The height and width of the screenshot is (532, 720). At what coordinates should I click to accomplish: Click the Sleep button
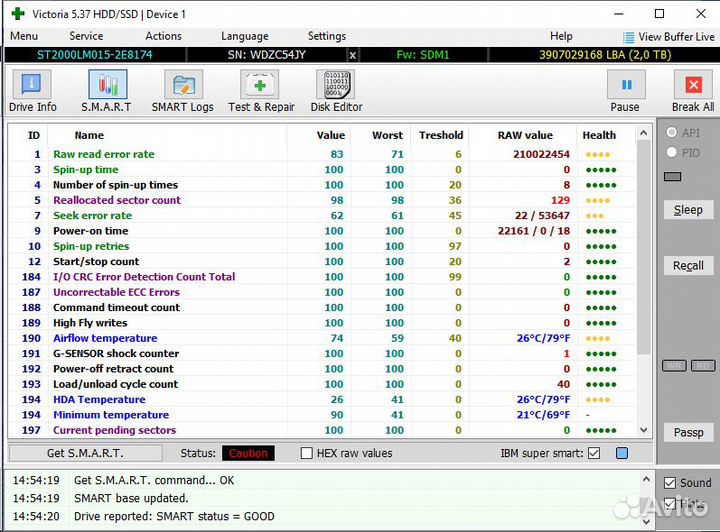point(688,210)
